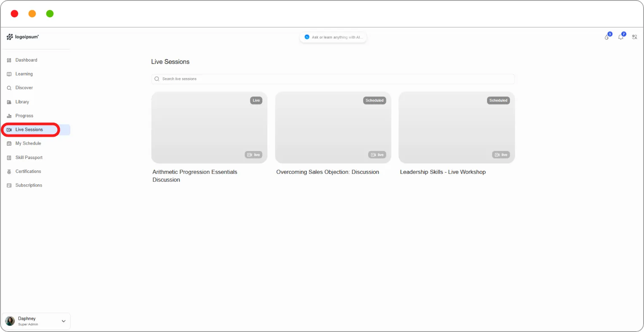The image size is (644, 332).
Task: Click Daphney's profile avatar
Action: (x=10, y=321)
